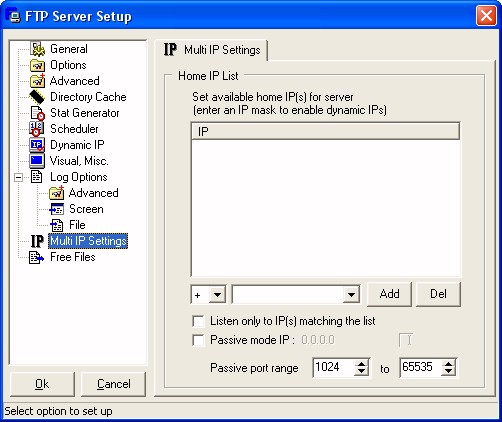Click the greyed checkbox beside Passive mode IP field
502x422 pixels.
coord(405,340)
